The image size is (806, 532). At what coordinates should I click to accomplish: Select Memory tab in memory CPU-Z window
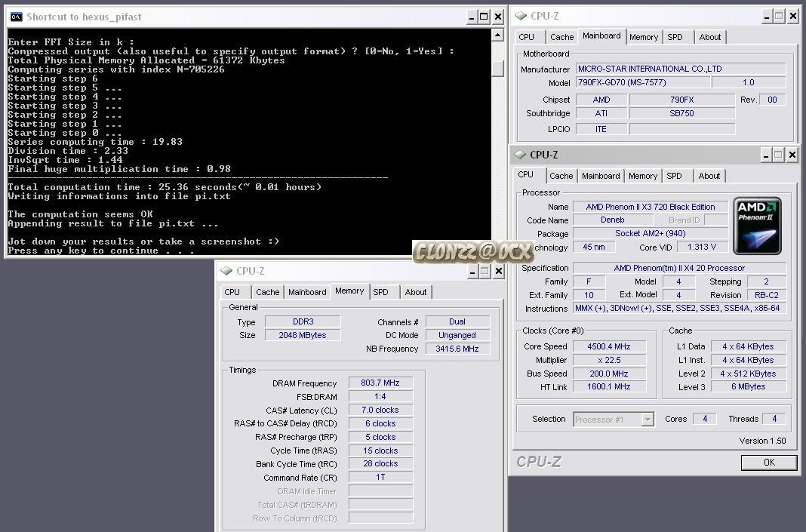click(349, 291)
